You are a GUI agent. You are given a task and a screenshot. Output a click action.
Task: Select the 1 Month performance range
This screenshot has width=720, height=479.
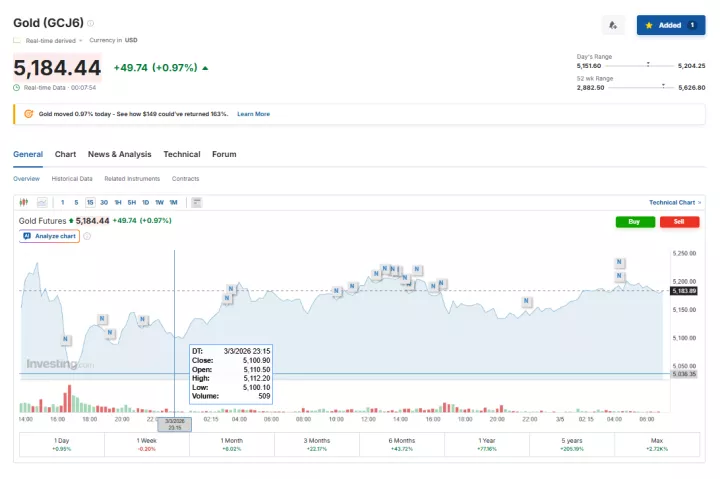pos(231,441)
